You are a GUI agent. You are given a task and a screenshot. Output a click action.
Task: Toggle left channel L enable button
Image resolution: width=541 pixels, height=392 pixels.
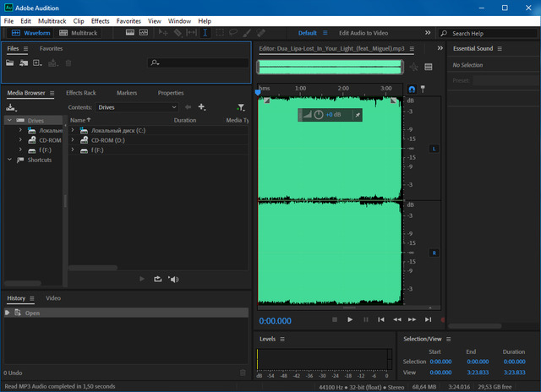tap(434, 149)
